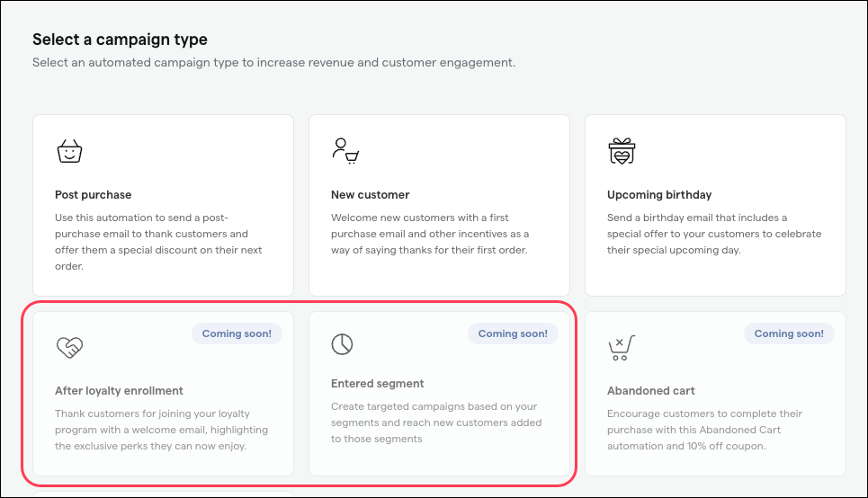Click the person with cart New customer icon
Image resolution: width=868 pixels, height=498 pixels.
[345, 151]
